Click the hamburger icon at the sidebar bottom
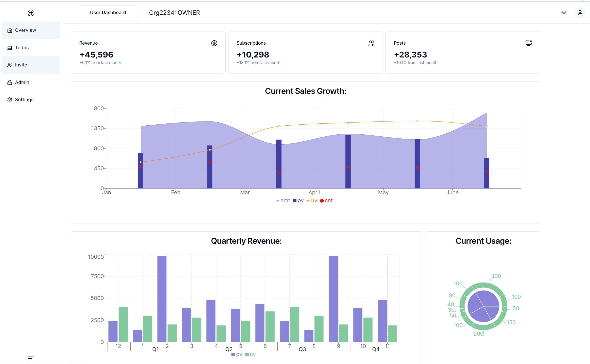Viewport: 590px width, 364px height. (31, 358)
